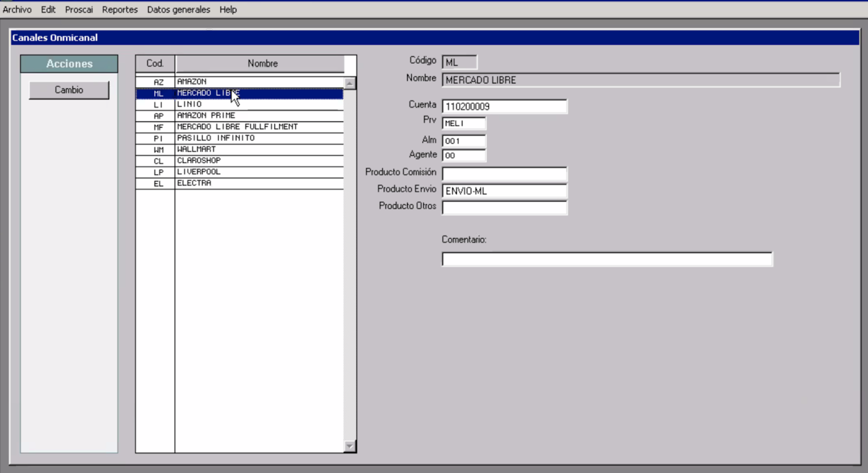Open the Proscai menu

coord(79,9)
